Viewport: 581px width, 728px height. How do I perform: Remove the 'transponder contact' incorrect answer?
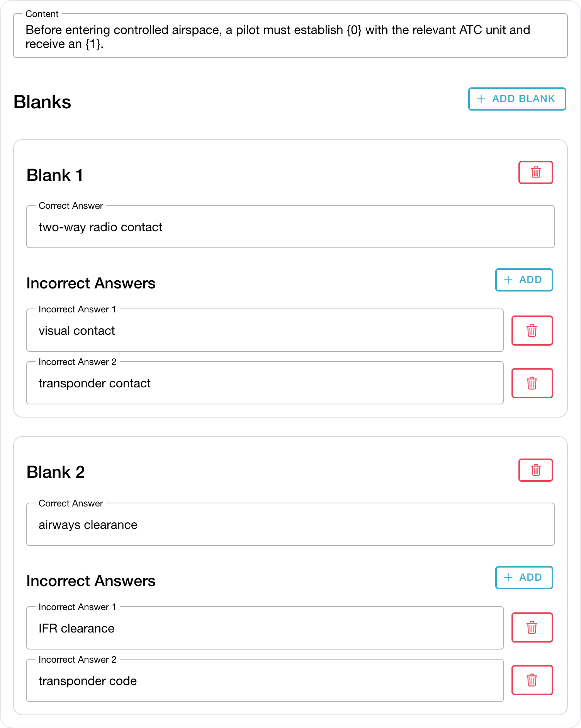pyautogui.click(x=532, y=383)
